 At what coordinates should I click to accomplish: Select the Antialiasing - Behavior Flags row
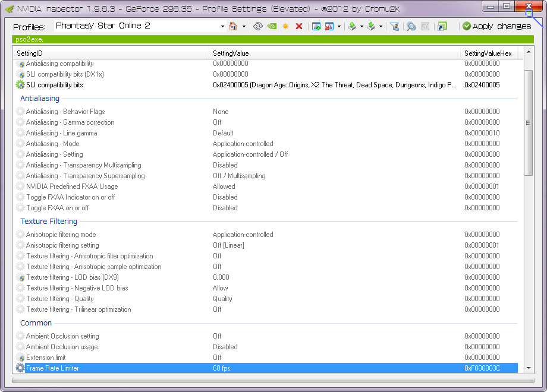pyautogui.click(x=266, y=112)
